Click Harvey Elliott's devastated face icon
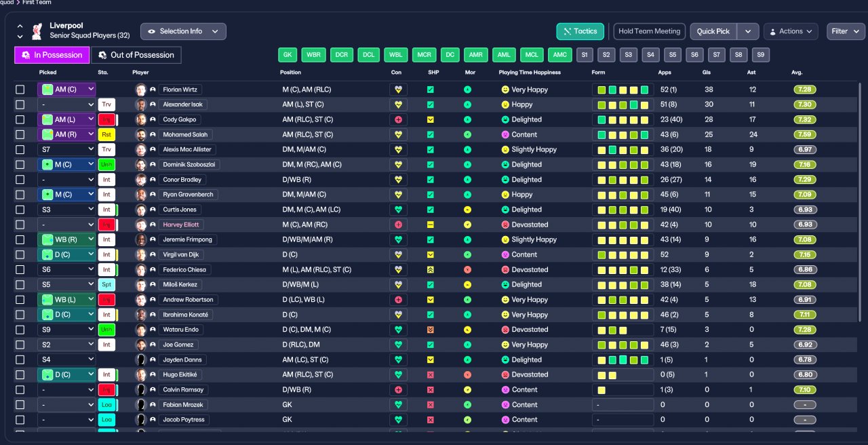Viewport: 868px width, 445px height. click(505, 225)
